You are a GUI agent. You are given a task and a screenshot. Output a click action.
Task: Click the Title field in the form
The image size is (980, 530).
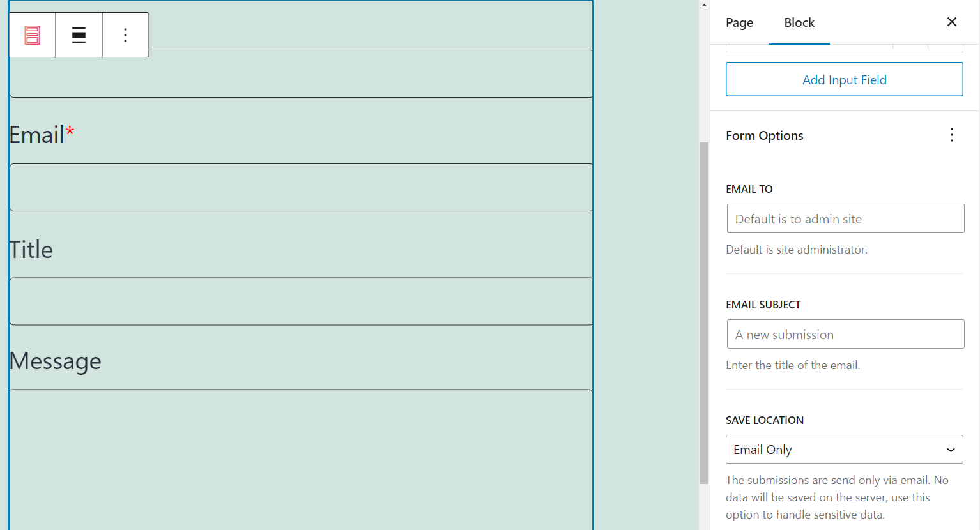pos(300,301)
